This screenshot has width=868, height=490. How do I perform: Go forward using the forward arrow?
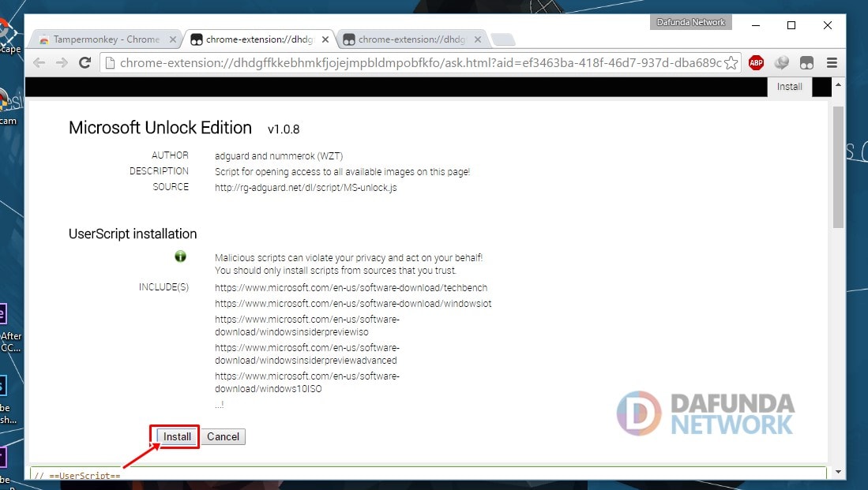[62, 63]
